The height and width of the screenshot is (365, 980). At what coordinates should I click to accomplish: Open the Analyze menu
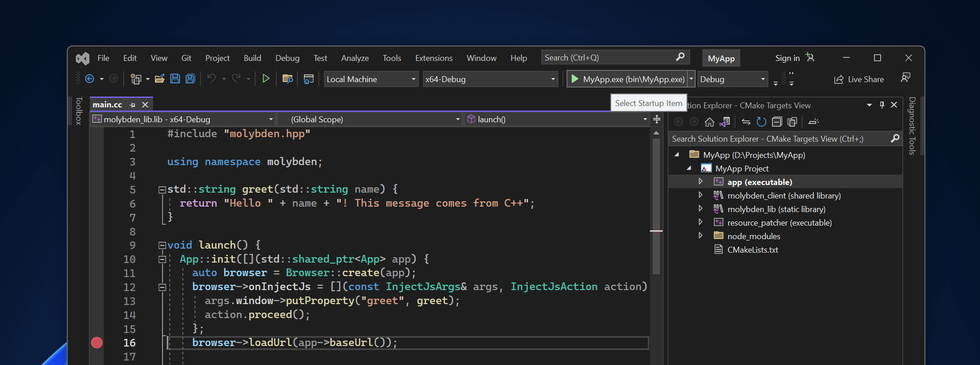click(355, 58)
